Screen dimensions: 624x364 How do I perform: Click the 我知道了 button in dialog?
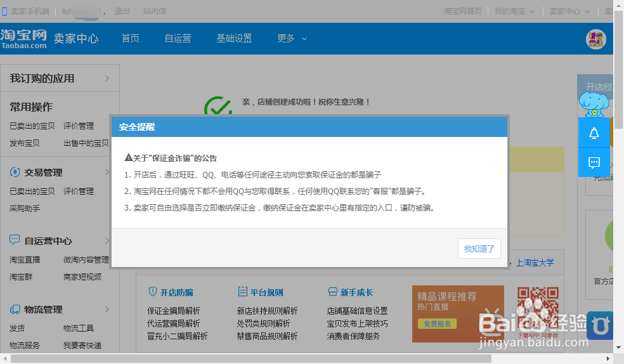(x=479, y=249)
